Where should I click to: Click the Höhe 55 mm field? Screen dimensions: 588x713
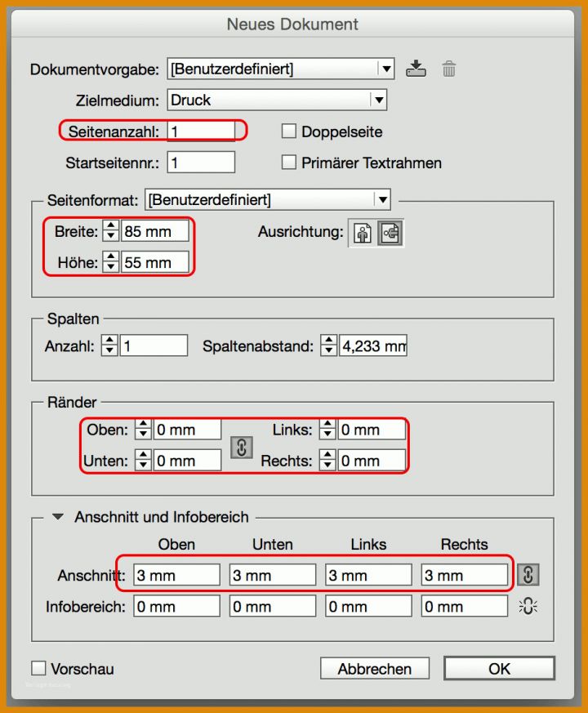pyautogui.click(x=154, y=262)
